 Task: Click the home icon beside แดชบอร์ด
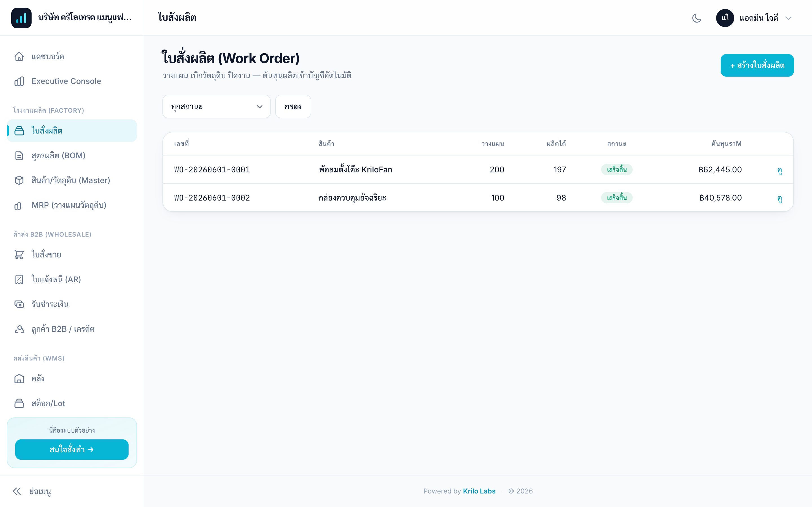coord(19,56)
